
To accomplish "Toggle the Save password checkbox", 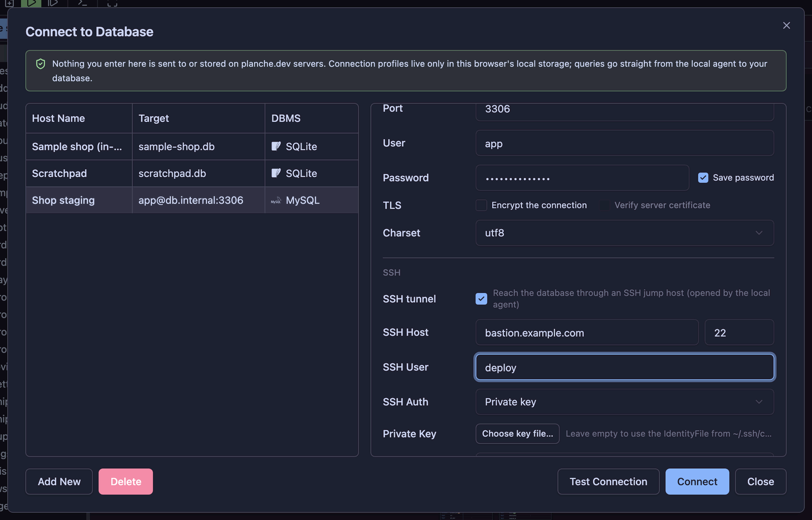I will 703,178.
